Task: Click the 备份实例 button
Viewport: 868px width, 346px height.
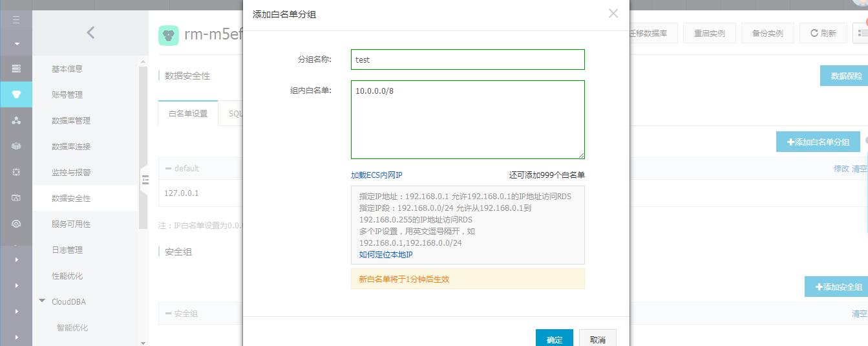Action: (768, 33)
